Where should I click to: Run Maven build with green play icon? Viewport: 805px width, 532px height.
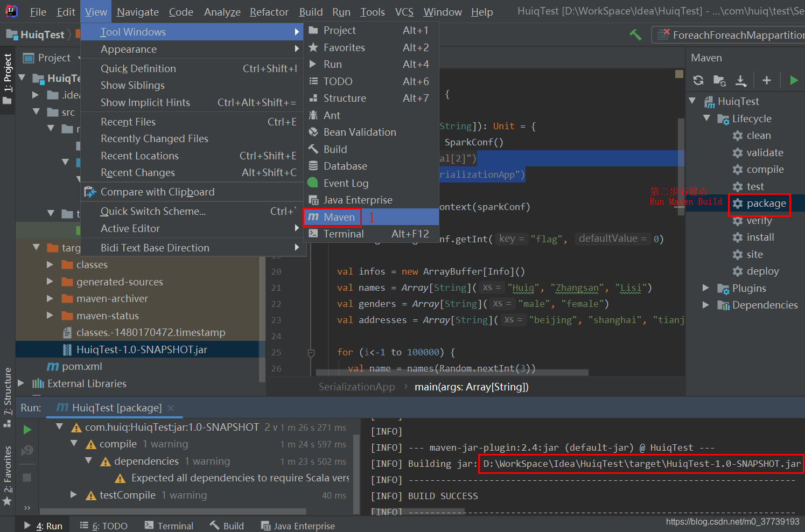tap(794, 80)
